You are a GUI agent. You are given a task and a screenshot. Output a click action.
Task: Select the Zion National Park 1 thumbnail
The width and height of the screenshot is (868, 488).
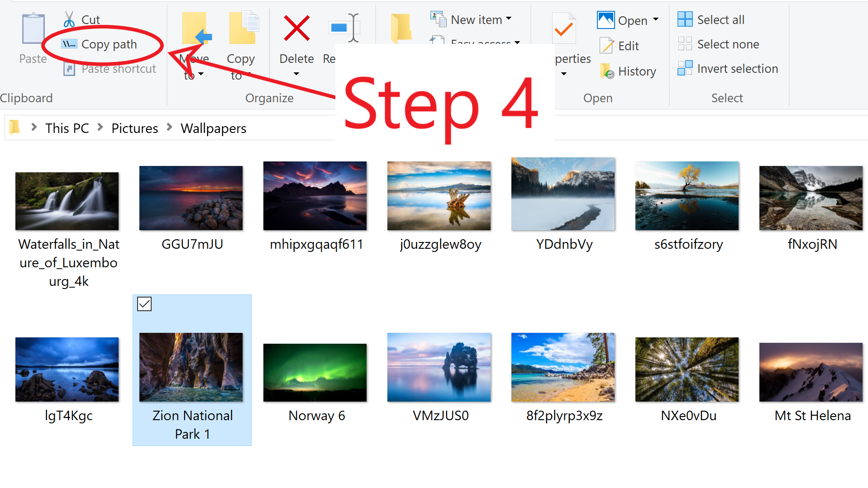[191, 367]
